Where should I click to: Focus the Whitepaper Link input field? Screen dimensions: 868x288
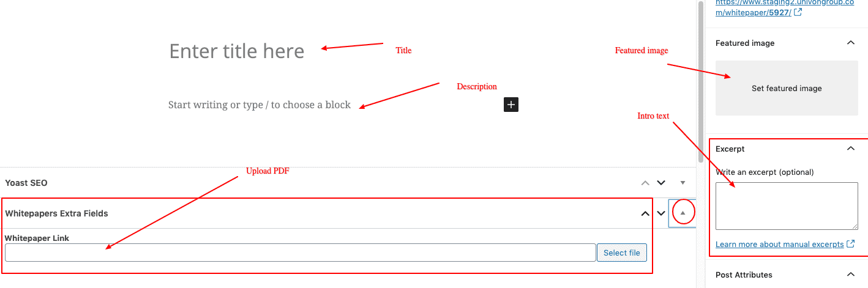300,253
